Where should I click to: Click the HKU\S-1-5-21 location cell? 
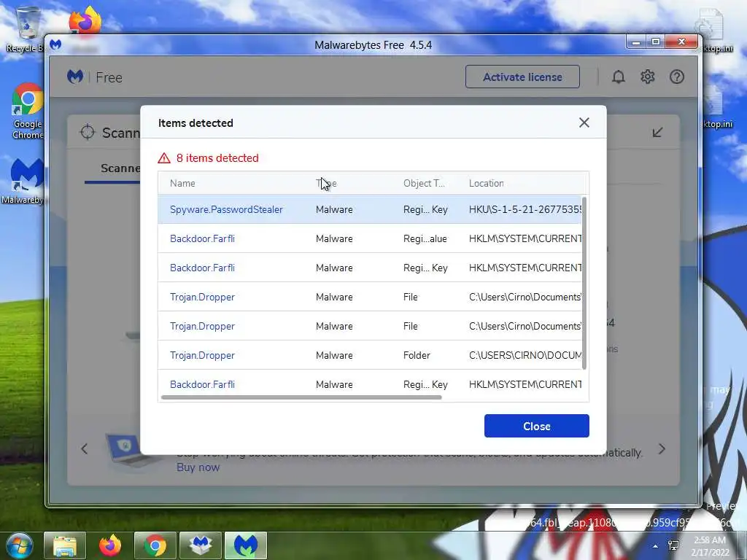coord(525,209)
